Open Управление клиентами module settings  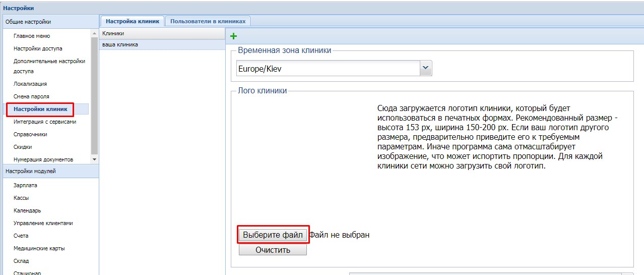pos(43,223)
